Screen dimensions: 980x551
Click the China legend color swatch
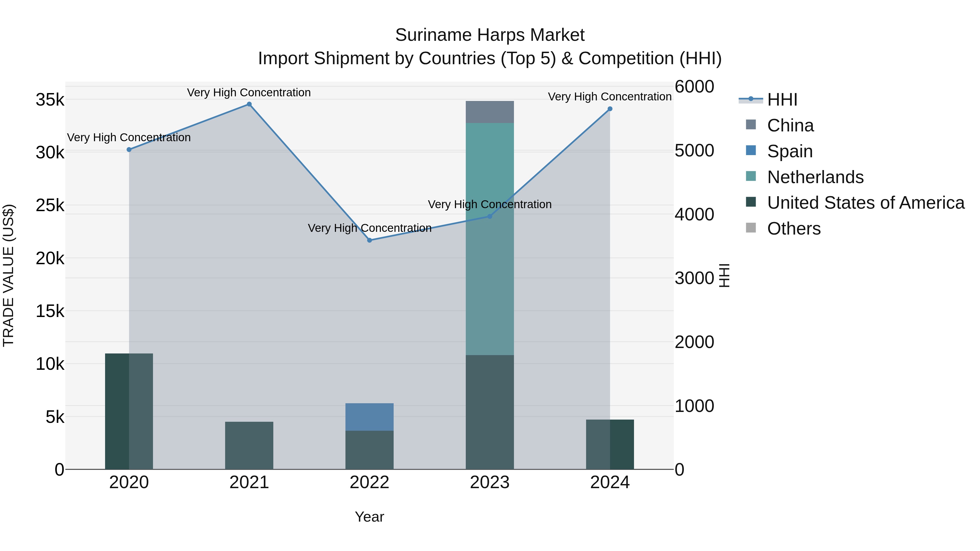pyautogui.click(x=751, y=124)
